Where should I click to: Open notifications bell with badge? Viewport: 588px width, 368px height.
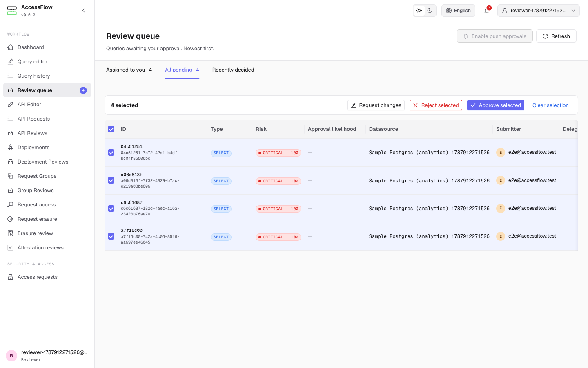(x=487, y=11)
